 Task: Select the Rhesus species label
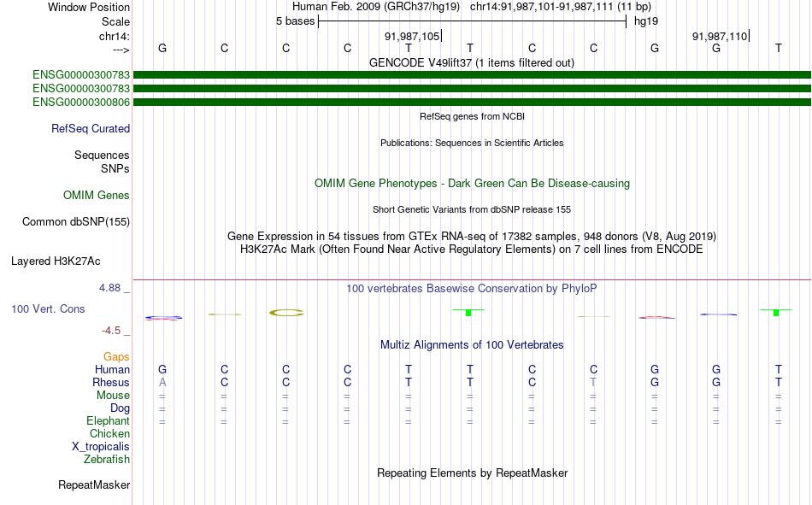point(111,382)
